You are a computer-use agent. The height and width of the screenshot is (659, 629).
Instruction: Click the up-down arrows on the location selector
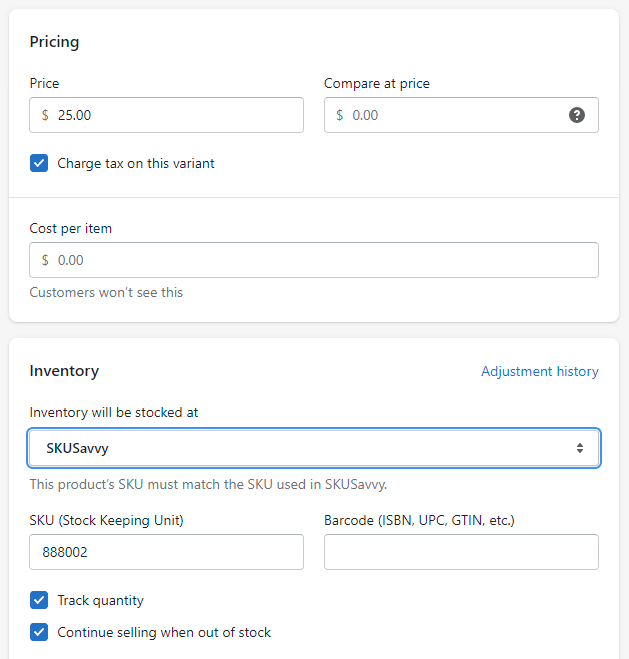coord(579,448)
